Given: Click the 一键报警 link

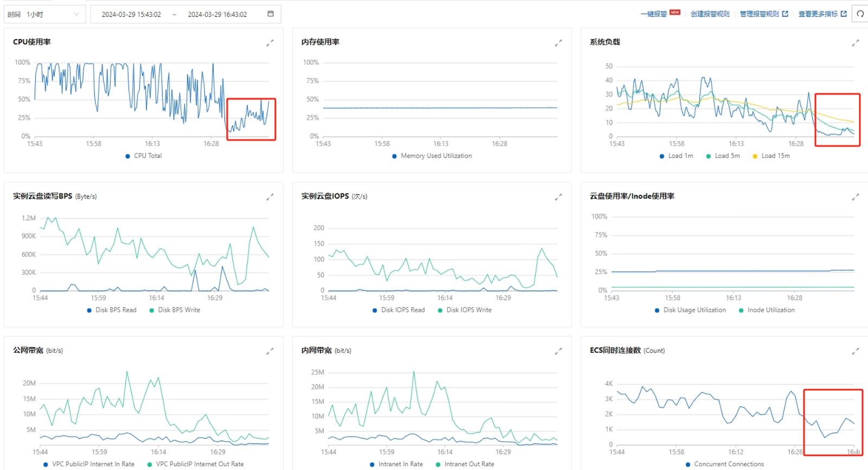Looking at the screenshot, I should [654, 14].
